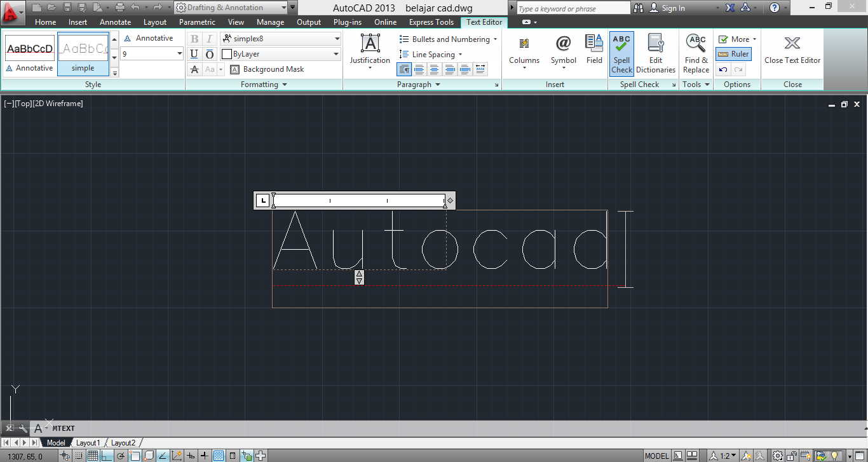Toggle the Annotative checkbox above text height

click(x=149, y=38)
